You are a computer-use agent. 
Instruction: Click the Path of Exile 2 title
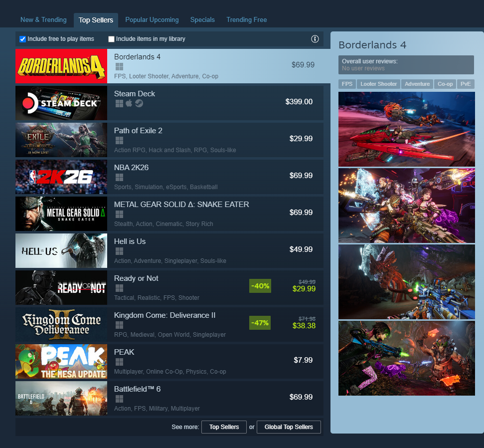(x=138, y=131)
